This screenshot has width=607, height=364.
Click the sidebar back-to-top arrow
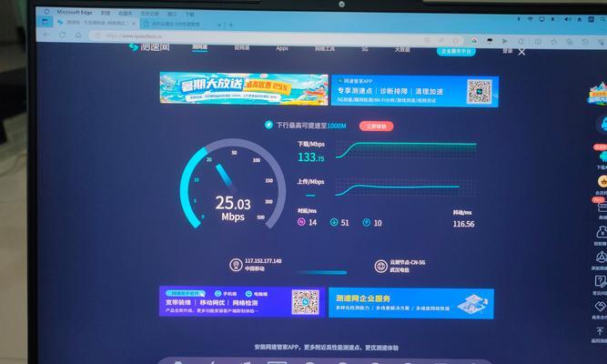click(600, 331)
